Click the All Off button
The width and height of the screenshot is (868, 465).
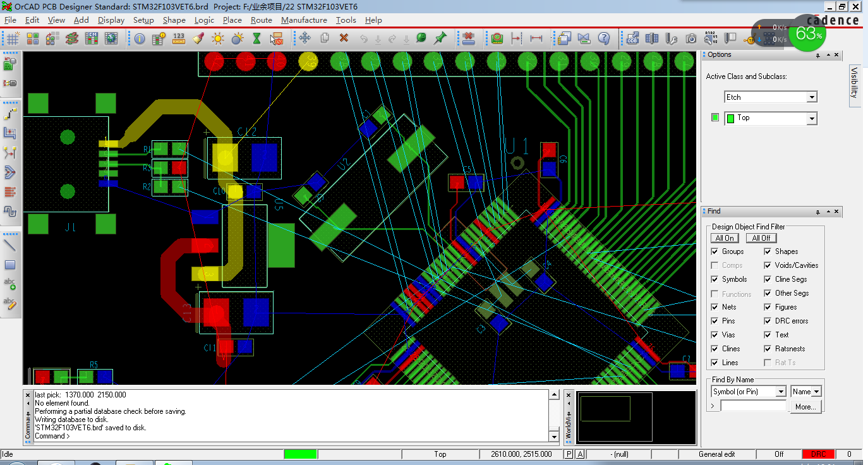(x=761, y=238)
